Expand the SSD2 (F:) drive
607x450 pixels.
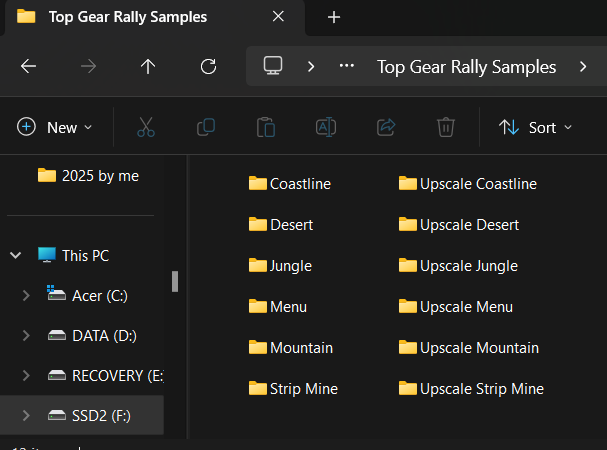point(26,415)
